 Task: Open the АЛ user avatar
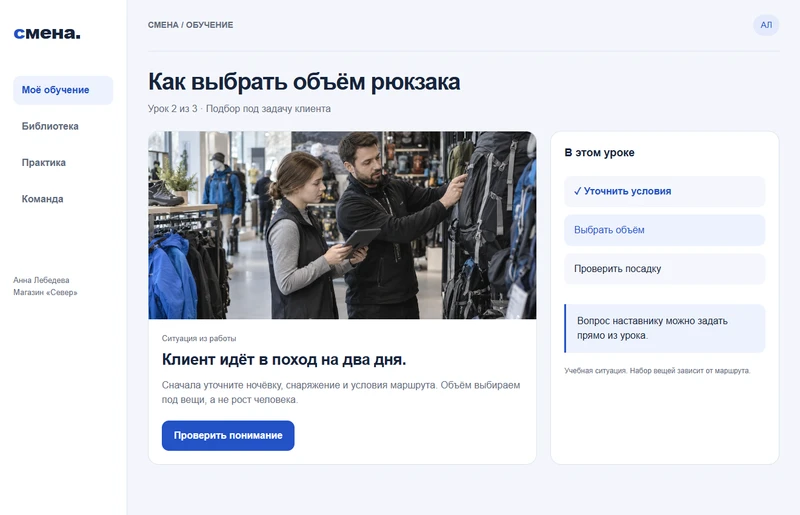[766, 25]
